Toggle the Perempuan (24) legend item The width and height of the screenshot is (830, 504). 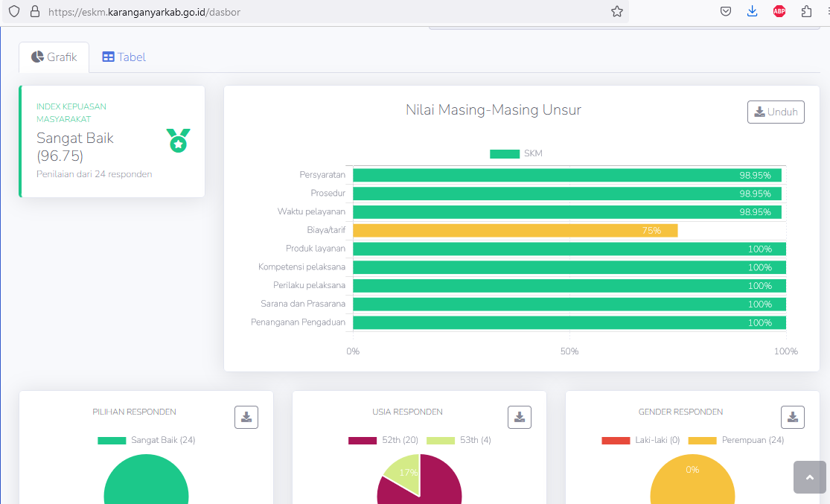tap(736, 440)
